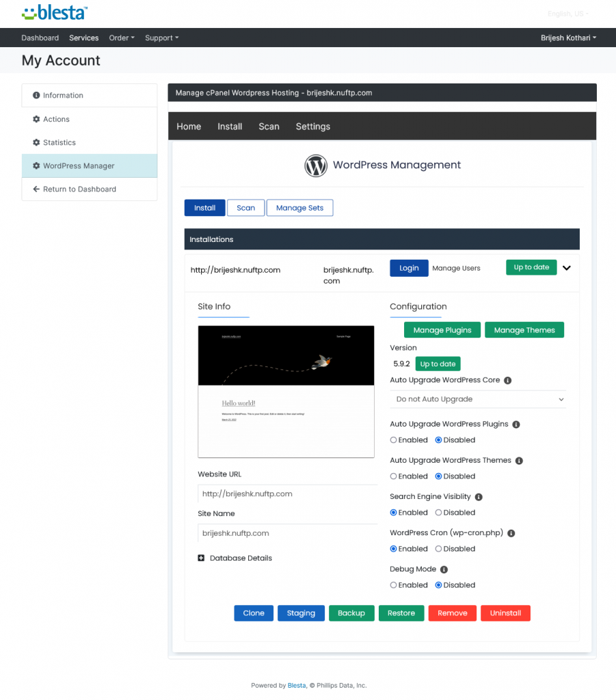This screenshot has width=616, height=700.
Task: Click the Manage Themes button
Action: point(524,330)
